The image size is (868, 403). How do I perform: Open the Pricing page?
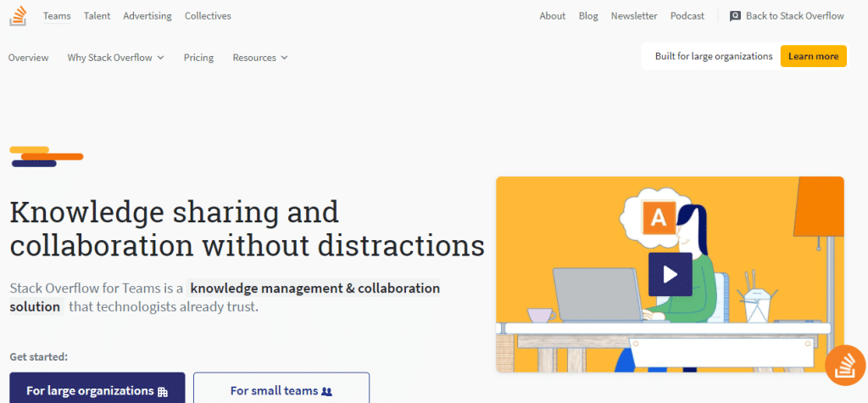198,58
